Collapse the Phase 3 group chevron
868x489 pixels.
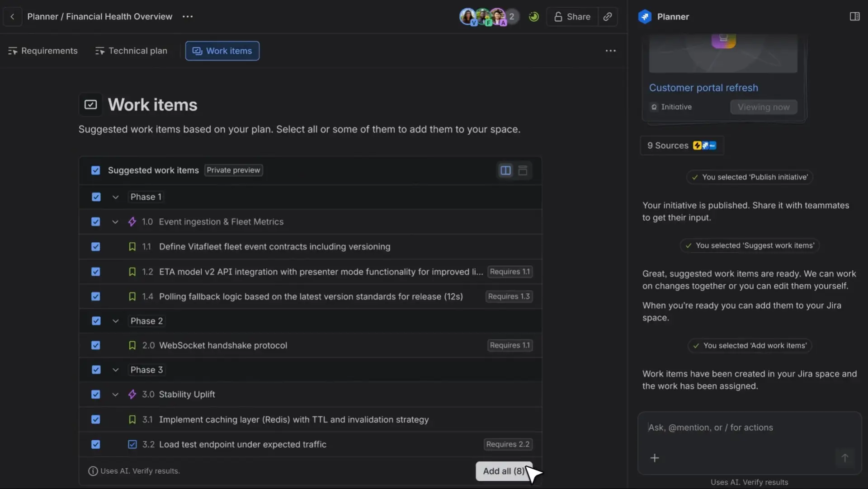click(115, 370)
